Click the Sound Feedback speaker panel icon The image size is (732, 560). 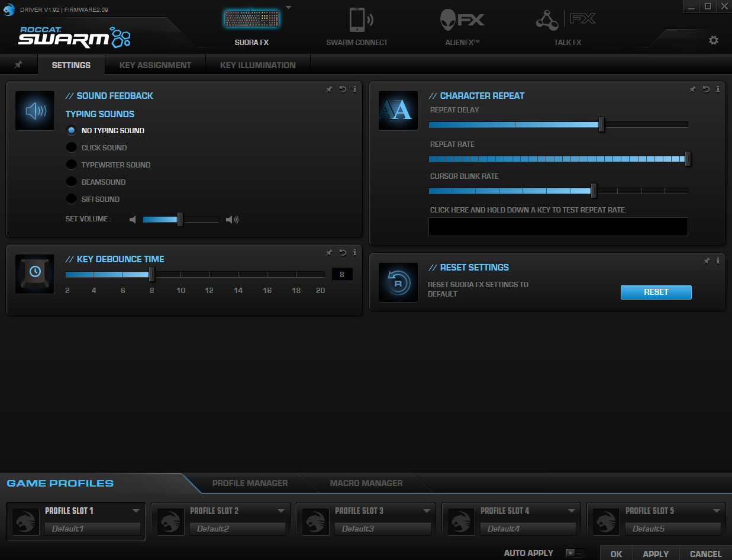(x=35, y=111)
